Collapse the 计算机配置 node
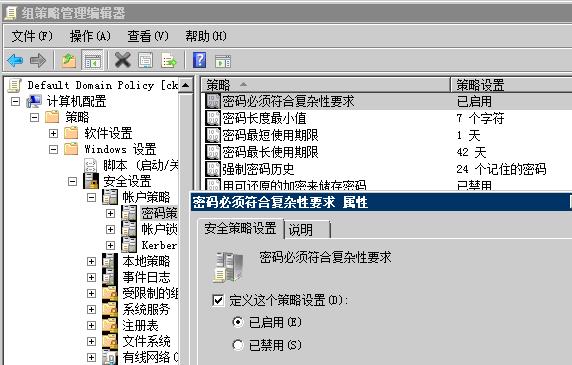 point(15,101)
